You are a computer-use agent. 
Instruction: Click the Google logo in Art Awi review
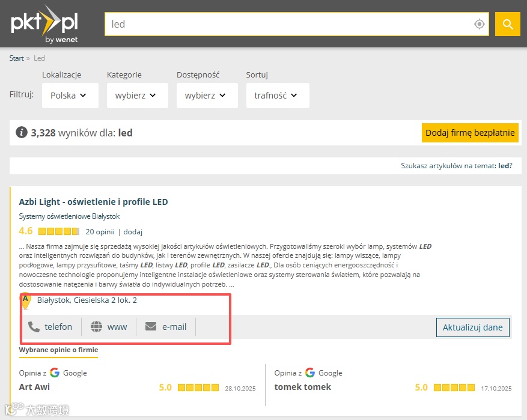[x=55, y=373]
